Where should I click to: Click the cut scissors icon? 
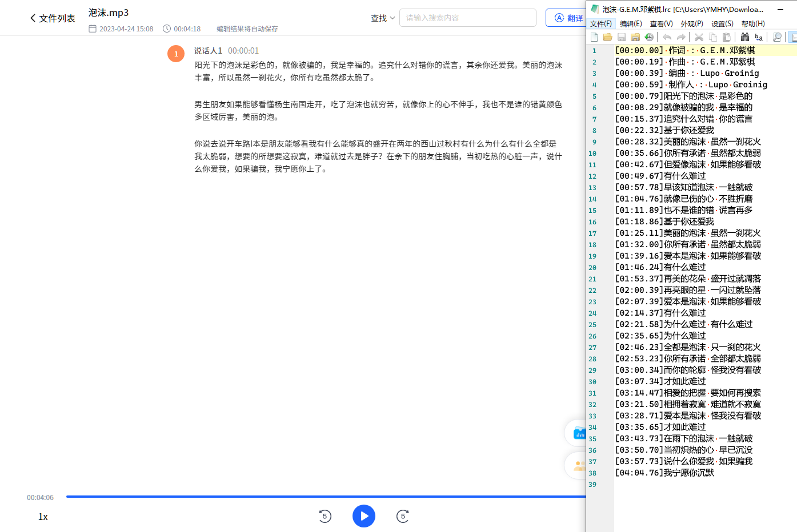click(x=699, y=37)
